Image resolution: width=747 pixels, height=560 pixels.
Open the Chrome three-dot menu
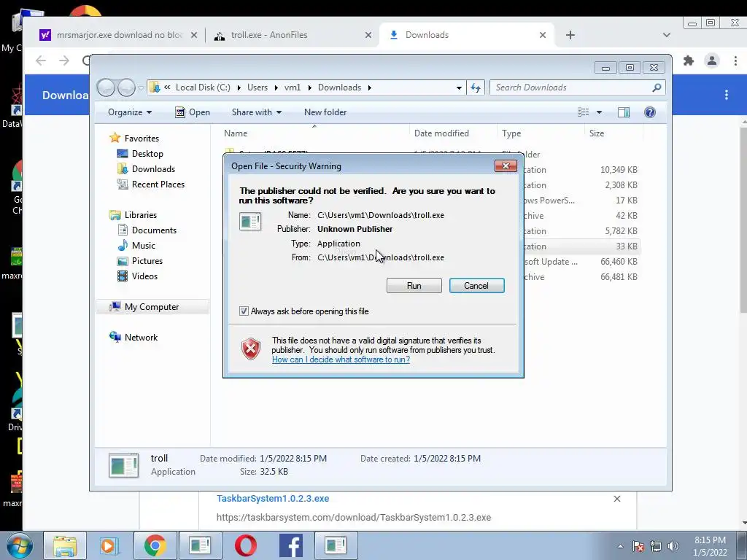[735, 61]
